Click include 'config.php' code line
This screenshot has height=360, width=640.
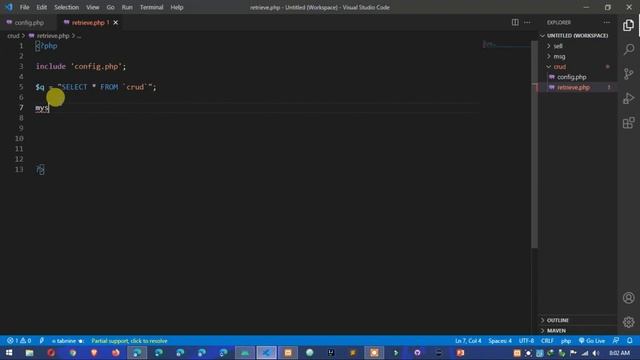tap(81, 66)
